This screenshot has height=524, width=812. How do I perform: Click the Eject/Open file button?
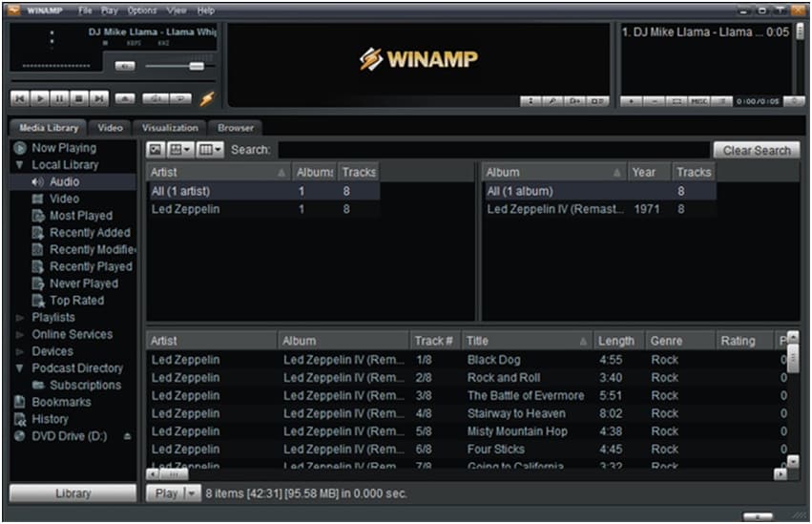(125, 98)
